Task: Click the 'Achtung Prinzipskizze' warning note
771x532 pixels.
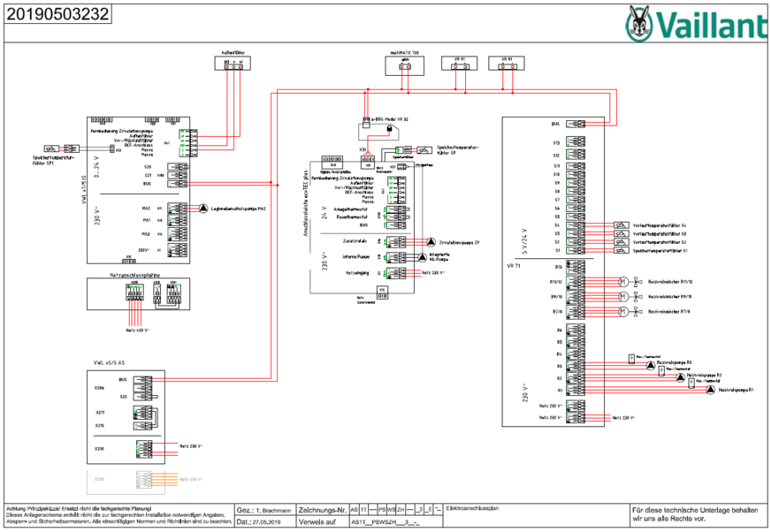Action: point(119,515)
